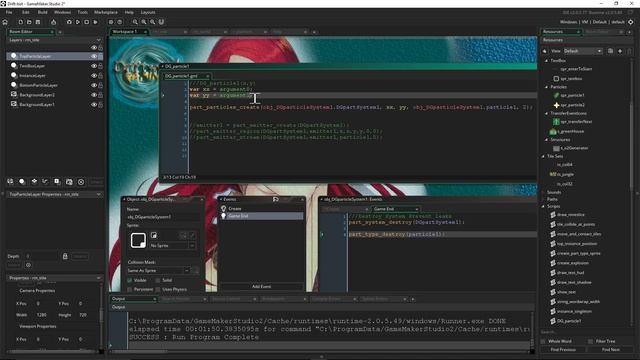The height and width of the screenshot is (360, 640).
Task: Zoom out the workspace from toolbar
Action: point(135,22)
